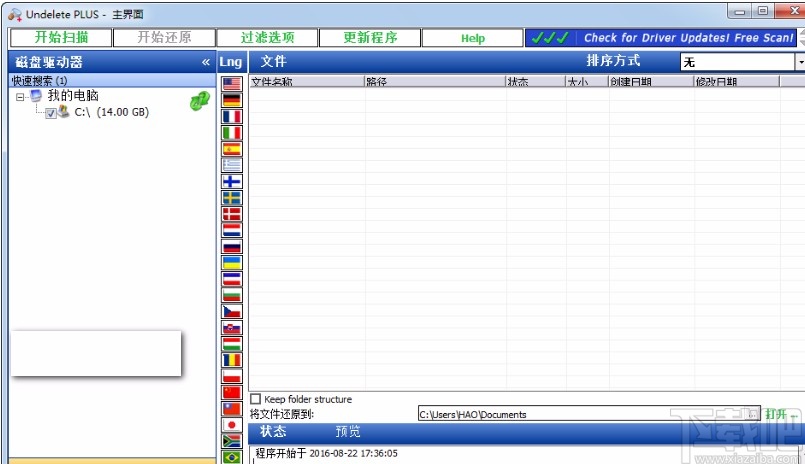Screen dimensions: 805x464
Task: Choose the French flag language
Action: coord(232,117)
